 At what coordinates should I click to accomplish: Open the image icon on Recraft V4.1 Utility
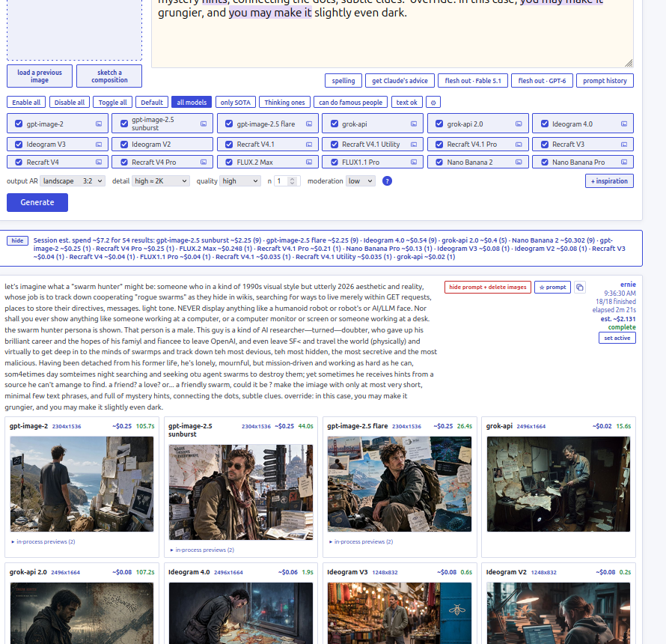tap(414, 145)
